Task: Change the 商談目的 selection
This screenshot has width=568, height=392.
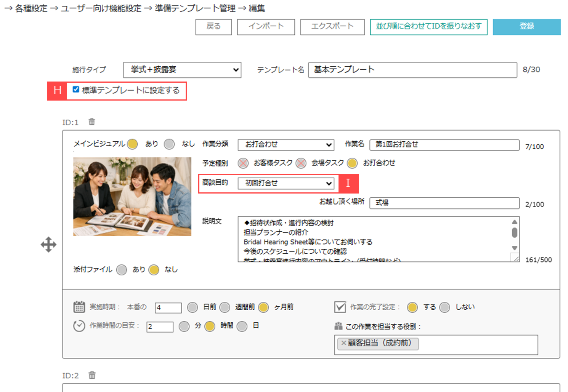Action: 286,183
